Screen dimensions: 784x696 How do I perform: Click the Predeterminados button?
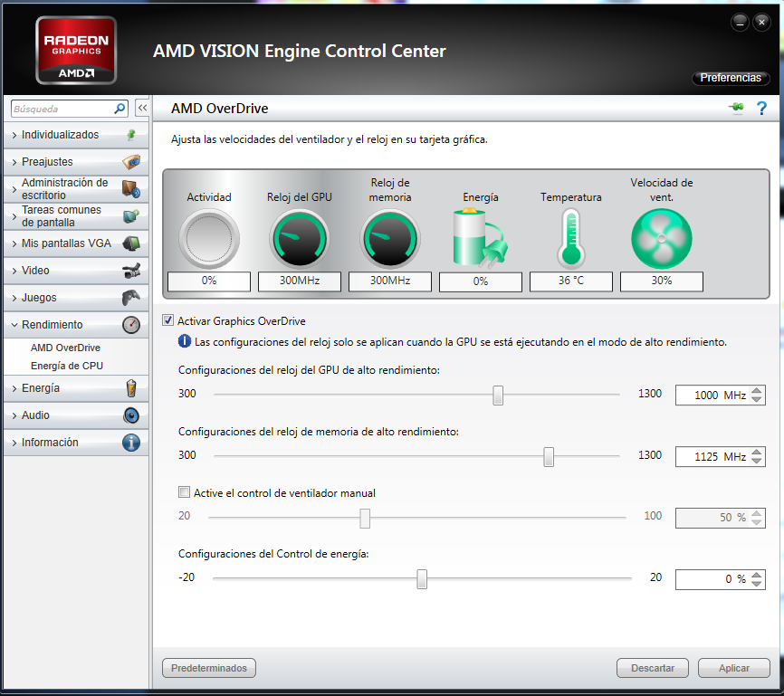tap(209, 668)
